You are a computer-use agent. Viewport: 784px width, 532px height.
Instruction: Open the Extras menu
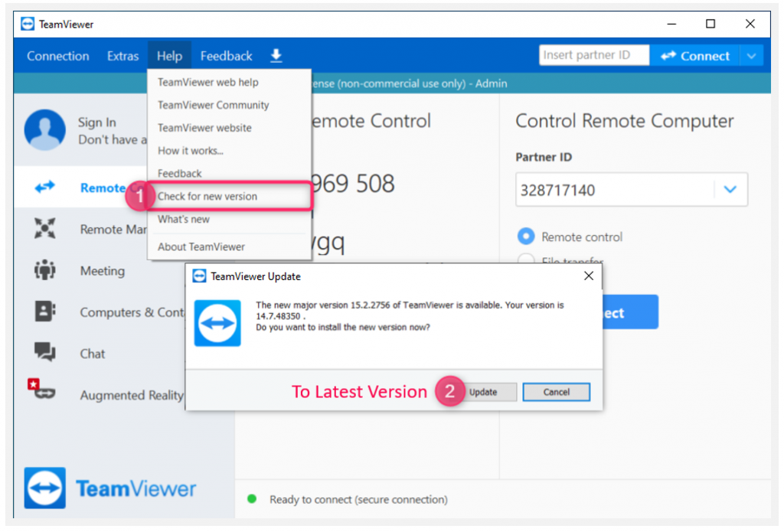click(x=122, y=56)
